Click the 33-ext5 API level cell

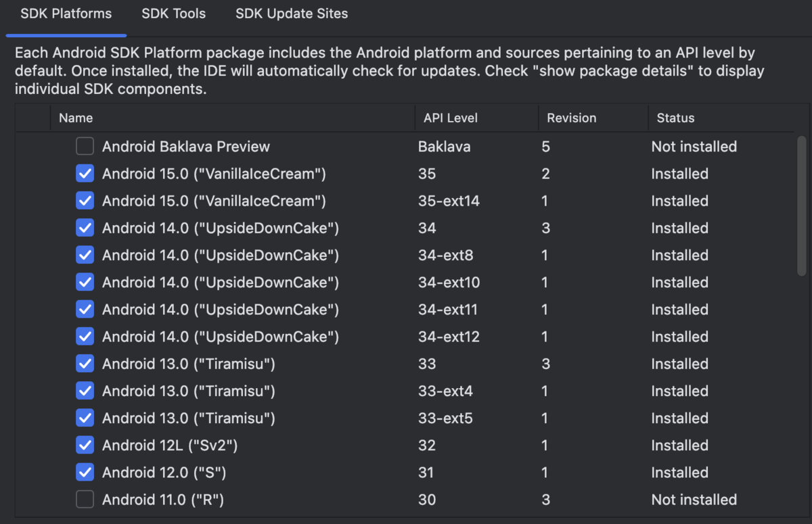point(445,418)
